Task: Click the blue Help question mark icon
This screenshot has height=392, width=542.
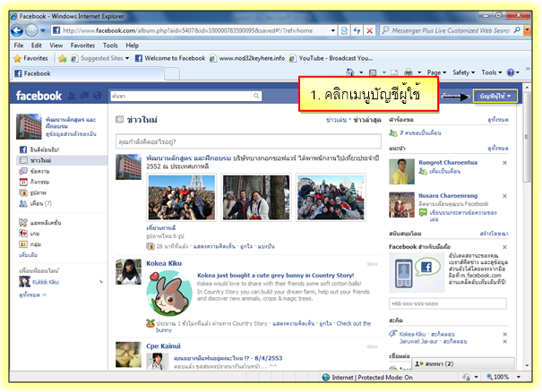Action: pyautogui.click(x=511, y=72)
